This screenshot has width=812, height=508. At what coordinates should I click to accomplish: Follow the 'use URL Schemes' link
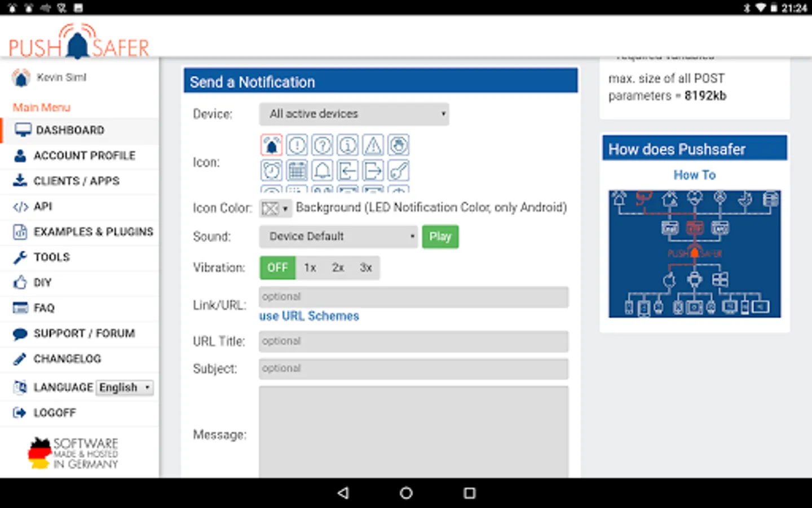click(309, 316)
